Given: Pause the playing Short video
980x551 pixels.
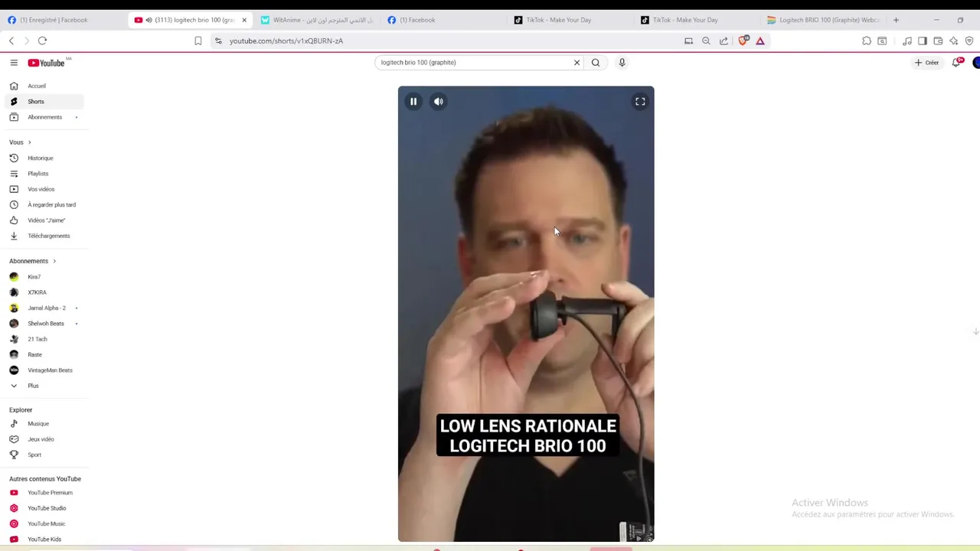Looking at the screenshot, I should coord(413,101).
